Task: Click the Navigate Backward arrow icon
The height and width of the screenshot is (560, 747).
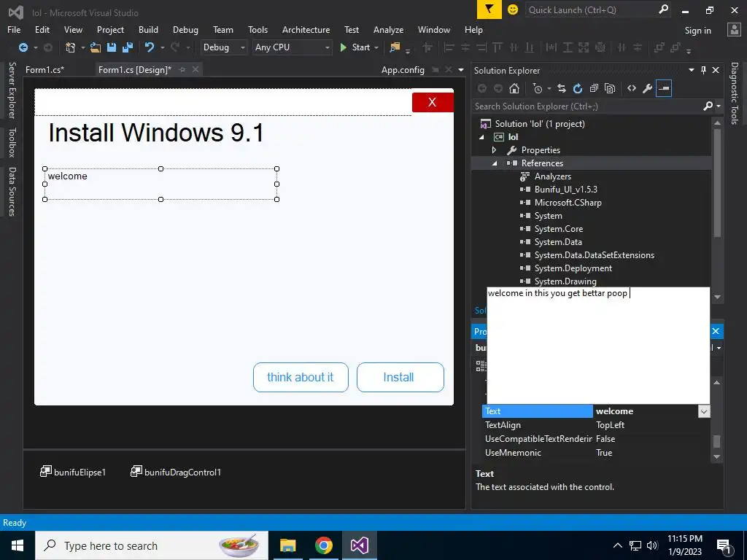Action: click(x=23, y=47)
